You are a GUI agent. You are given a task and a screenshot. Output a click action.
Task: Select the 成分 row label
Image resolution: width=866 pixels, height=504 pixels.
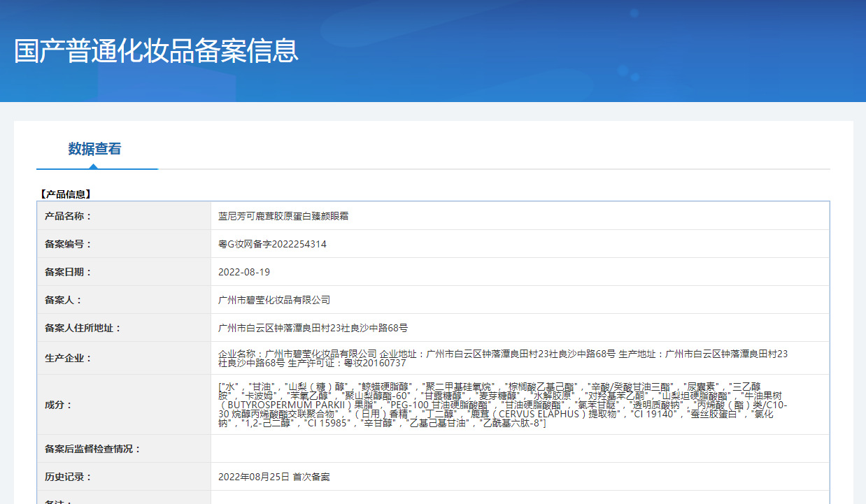click(x=59, y=405)
